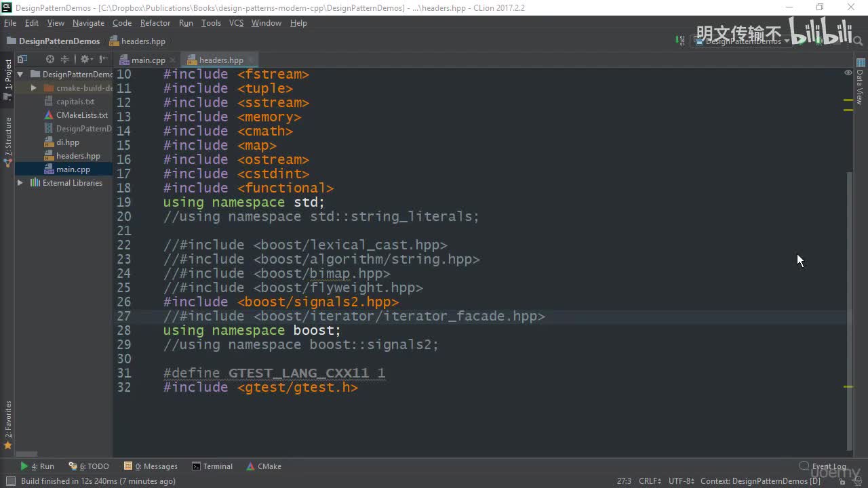Viewport: 868px width, 488px height.
Task: Click line 26 boost/signals2.hpp include
Action: click(281, 302)
